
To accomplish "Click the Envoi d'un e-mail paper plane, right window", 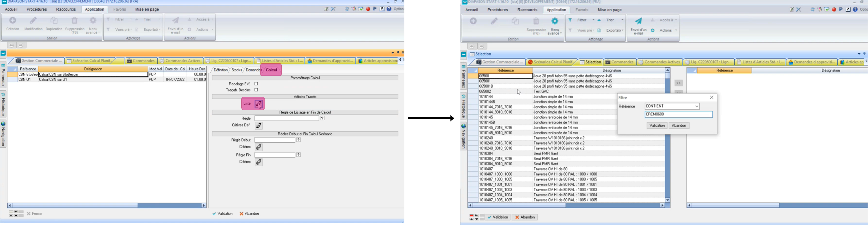I will (639, 21).
